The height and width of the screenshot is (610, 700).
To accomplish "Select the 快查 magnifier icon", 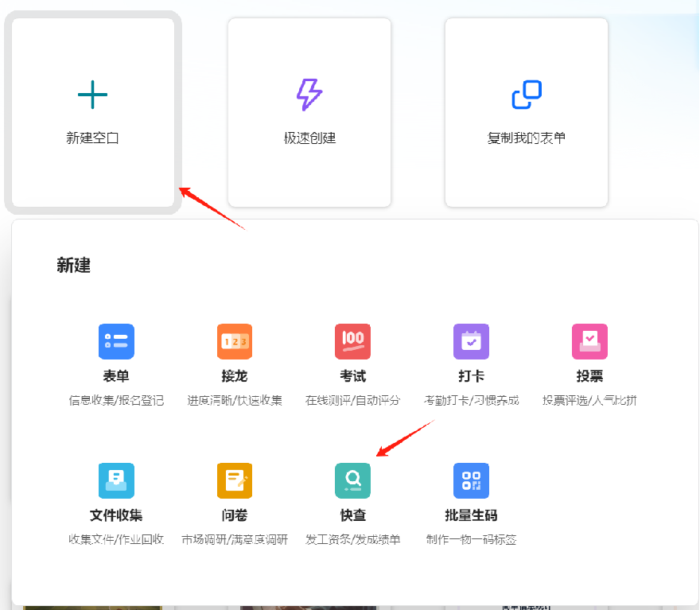I will coord(352,480).
